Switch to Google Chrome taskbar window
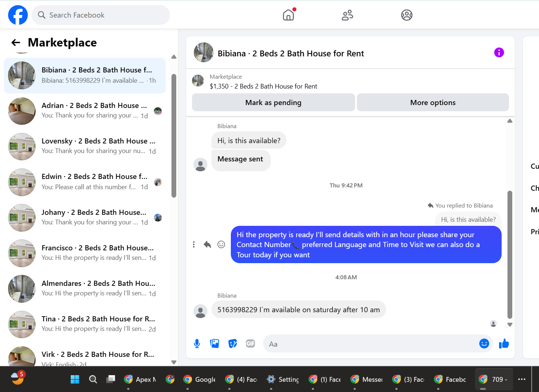Viewport: 539px width, 392px height. [199, 380]
